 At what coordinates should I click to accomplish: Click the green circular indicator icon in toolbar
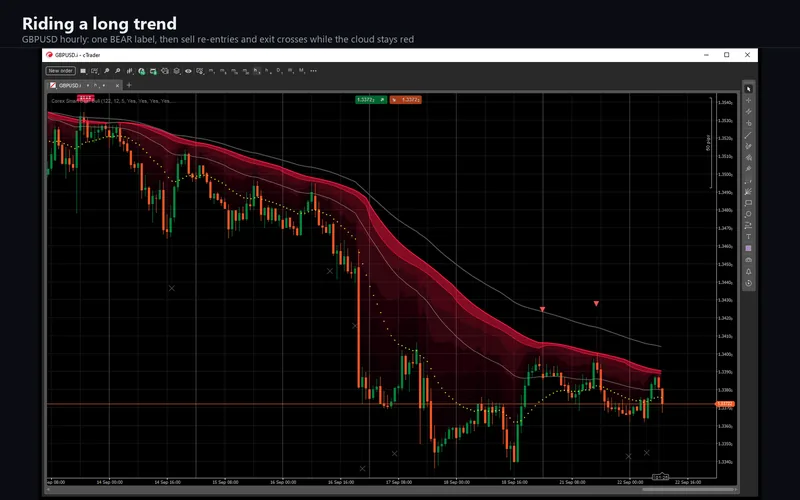[x=141, y=71]
